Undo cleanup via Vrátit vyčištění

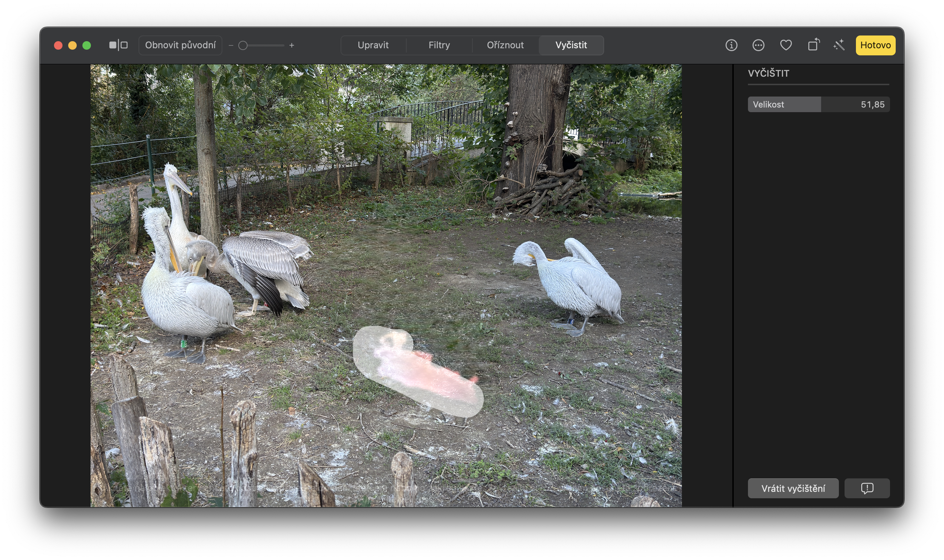pos(793,488)
